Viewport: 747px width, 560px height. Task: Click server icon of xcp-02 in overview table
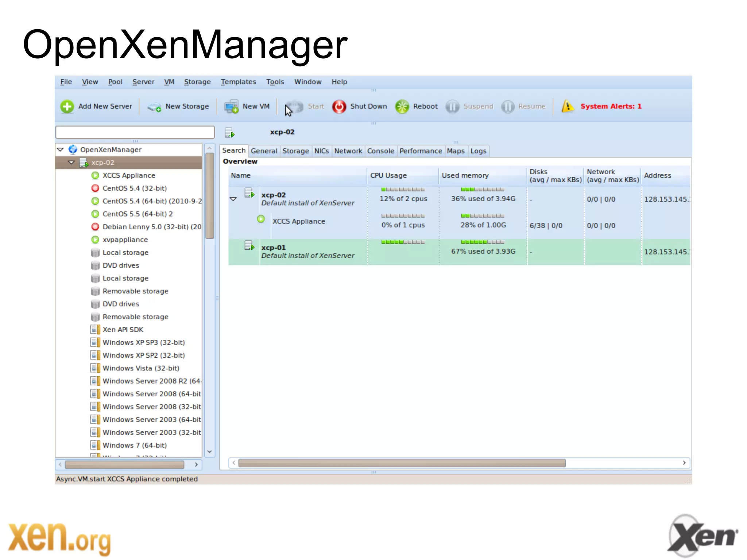(249, 193)
